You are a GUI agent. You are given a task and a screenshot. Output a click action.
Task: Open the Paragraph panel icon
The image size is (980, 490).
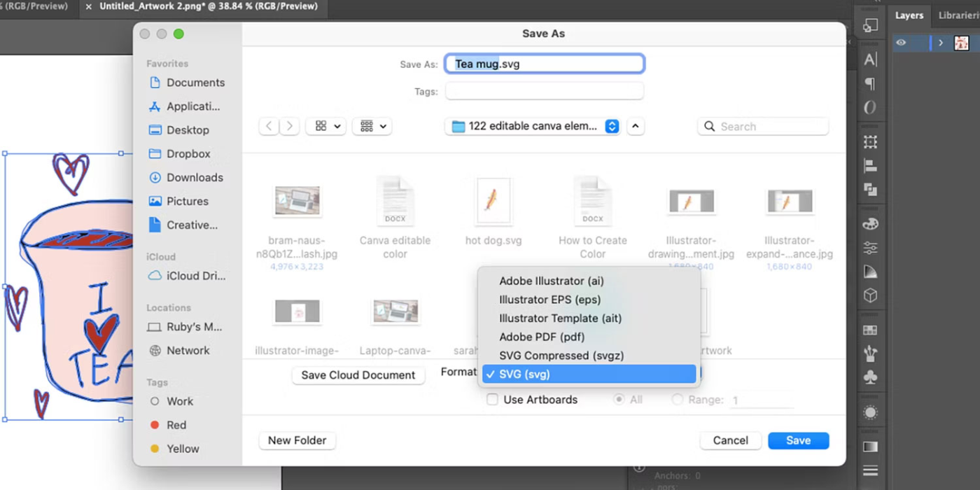(x=870, y=84)
